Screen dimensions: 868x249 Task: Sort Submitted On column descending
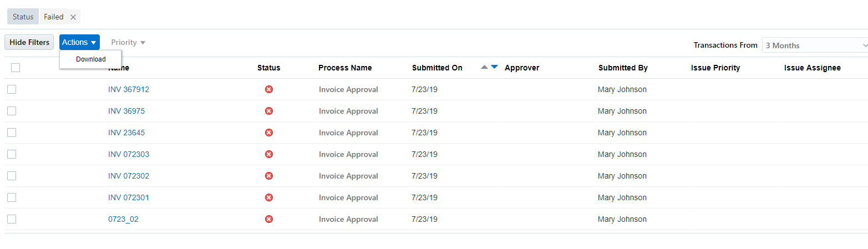(x=495, y=67)
